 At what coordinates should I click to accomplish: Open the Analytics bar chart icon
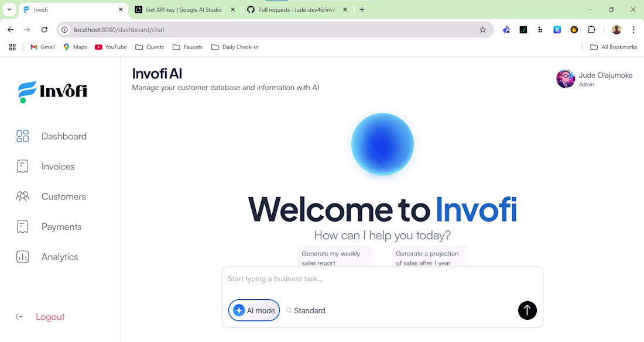click(23, 257)
